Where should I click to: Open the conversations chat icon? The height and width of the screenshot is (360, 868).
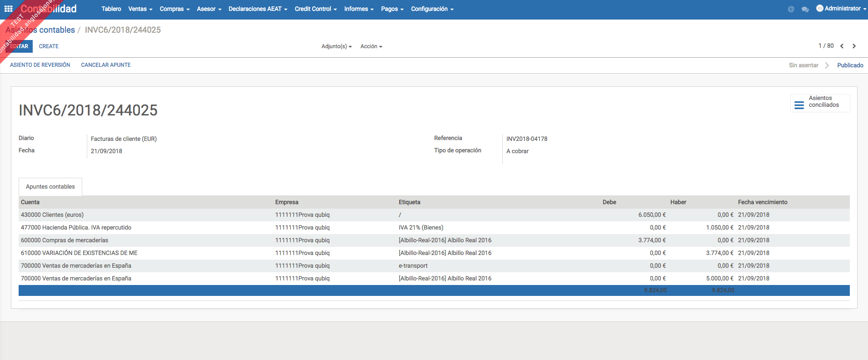click(x=805, y=9)
